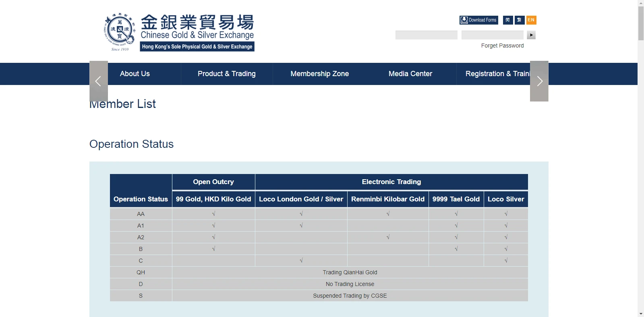This screenshot has height=317, width=644.
Task: Select the QH status row label
Action: coord(141,272)
